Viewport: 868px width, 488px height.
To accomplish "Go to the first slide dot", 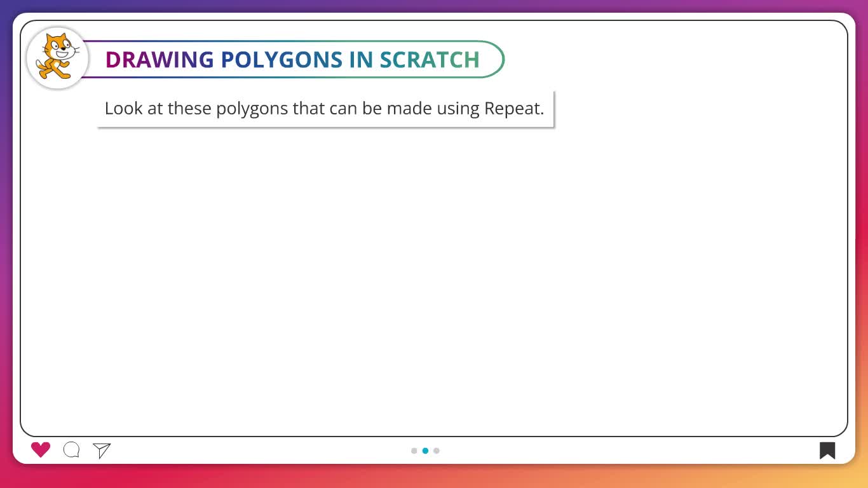I will point(414,451).
